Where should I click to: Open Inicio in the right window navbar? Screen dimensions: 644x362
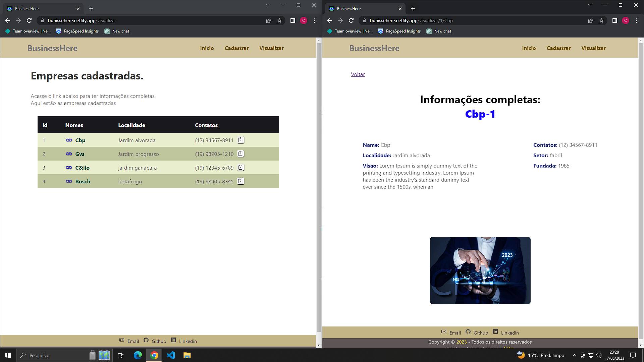pyautogui.click(x=529, y=48)
